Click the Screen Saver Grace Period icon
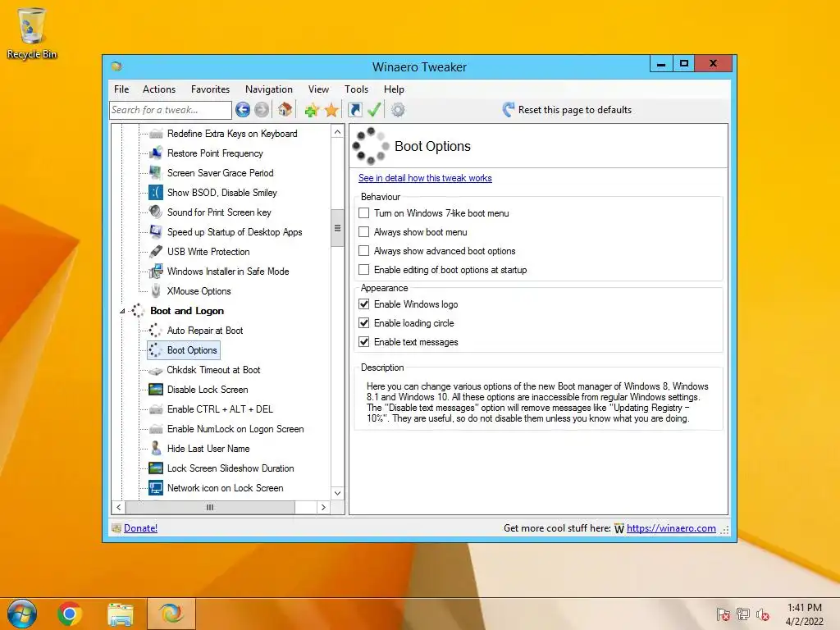The image size is (840, 630). pos(156,173)
